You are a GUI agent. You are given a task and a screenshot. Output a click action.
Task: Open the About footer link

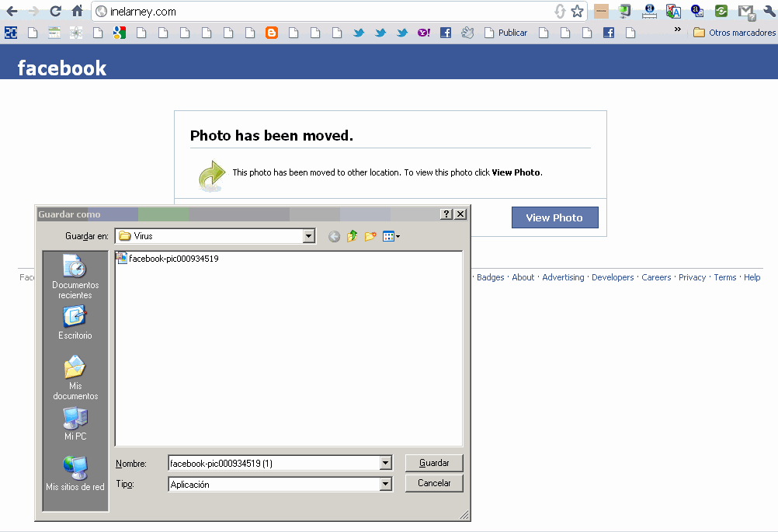point(523,277)
